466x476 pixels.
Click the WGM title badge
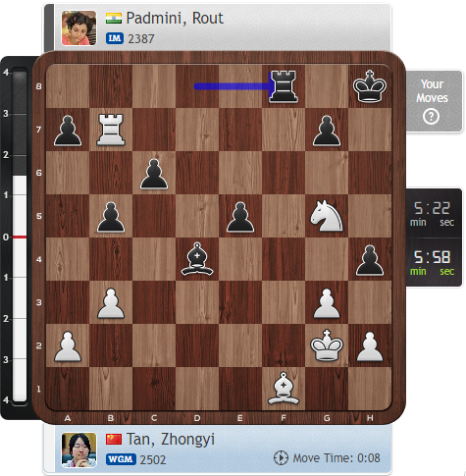121,459
